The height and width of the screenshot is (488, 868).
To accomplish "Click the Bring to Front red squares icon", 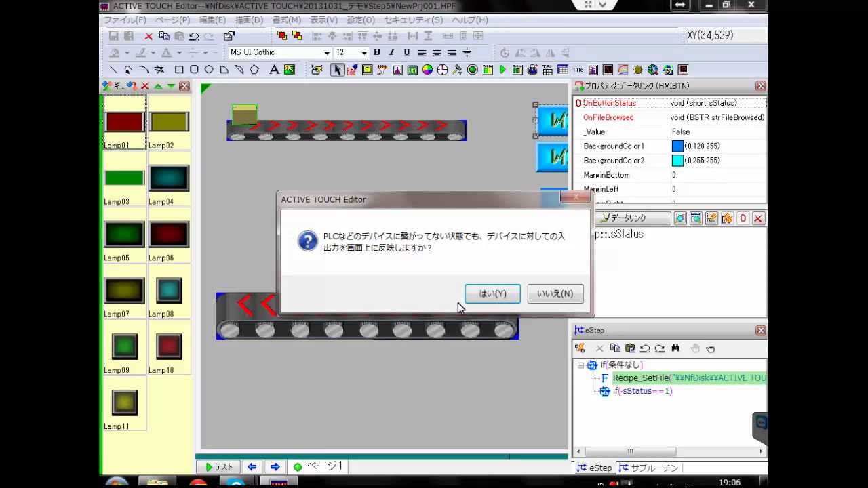I will pyautogui.click(x=282, y=36).
